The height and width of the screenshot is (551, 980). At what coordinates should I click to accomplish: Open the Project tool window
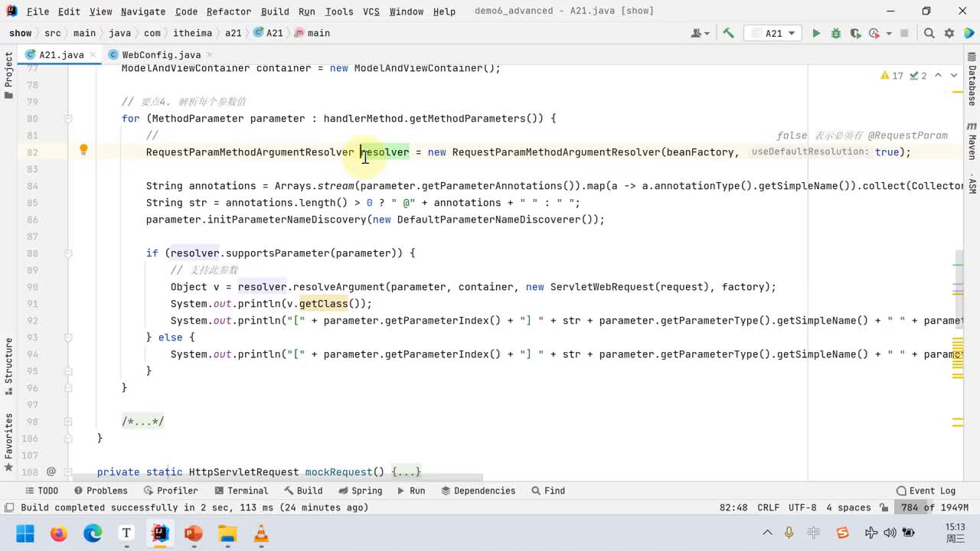8,75
